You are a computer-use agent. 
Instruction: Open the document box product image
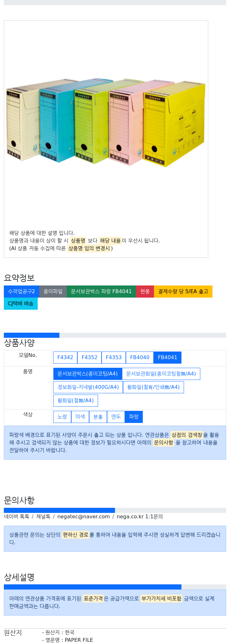(106, 123)
